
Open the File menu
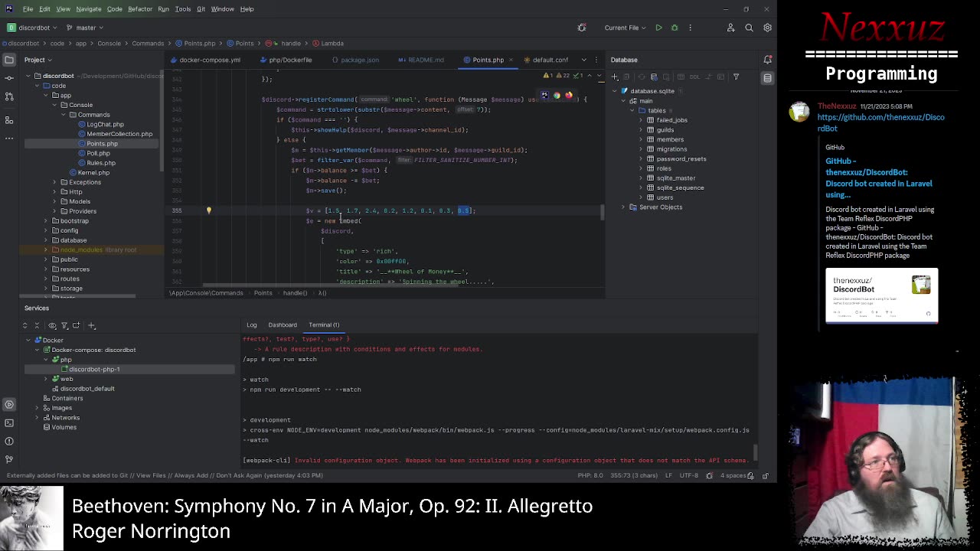(28, 9)
